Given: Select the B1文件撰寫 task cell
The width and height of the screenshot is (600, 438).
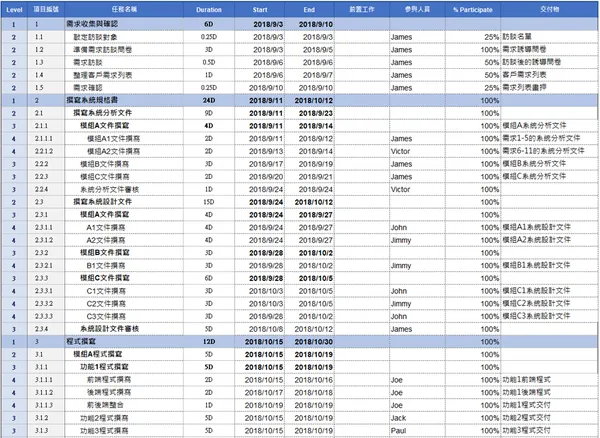Looking at the screenshot, I should tap(124, 265).
